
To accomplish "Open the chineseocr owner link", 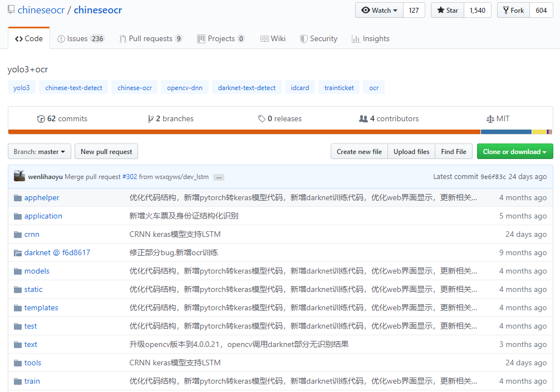I will coord(41,10).
